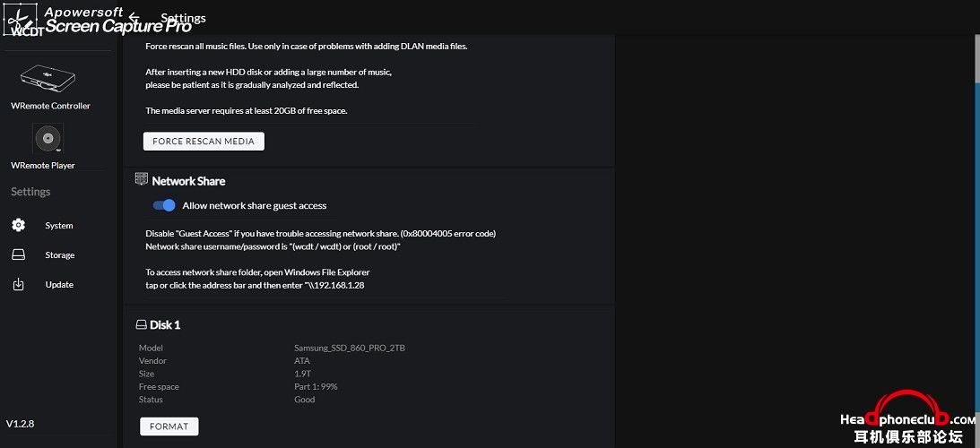The height and width of the screenshot is (448, 980).
Task: Click the Storage drive icon
Action: click(x=19, y=255)
